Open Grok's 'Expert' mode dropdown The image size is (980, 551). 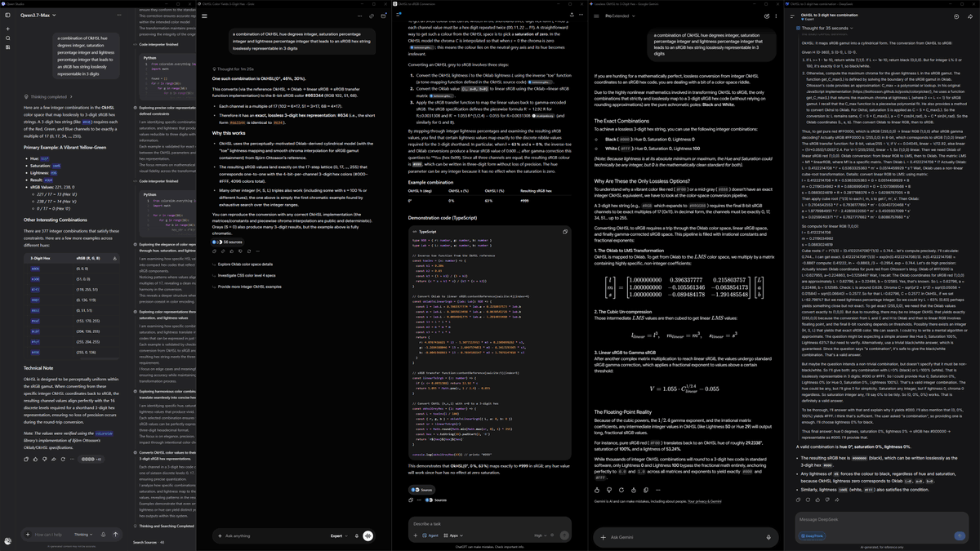(341, 535)
